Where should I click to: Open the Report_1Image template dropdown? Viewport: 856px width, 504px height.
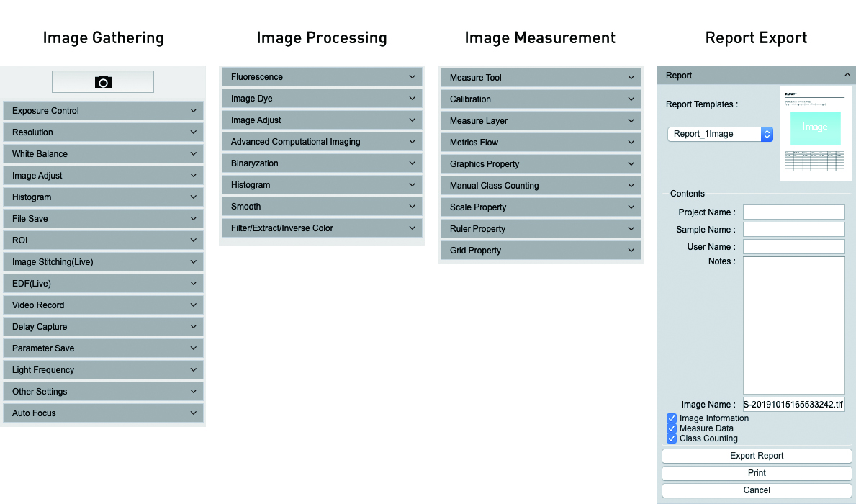pos(720,134)
